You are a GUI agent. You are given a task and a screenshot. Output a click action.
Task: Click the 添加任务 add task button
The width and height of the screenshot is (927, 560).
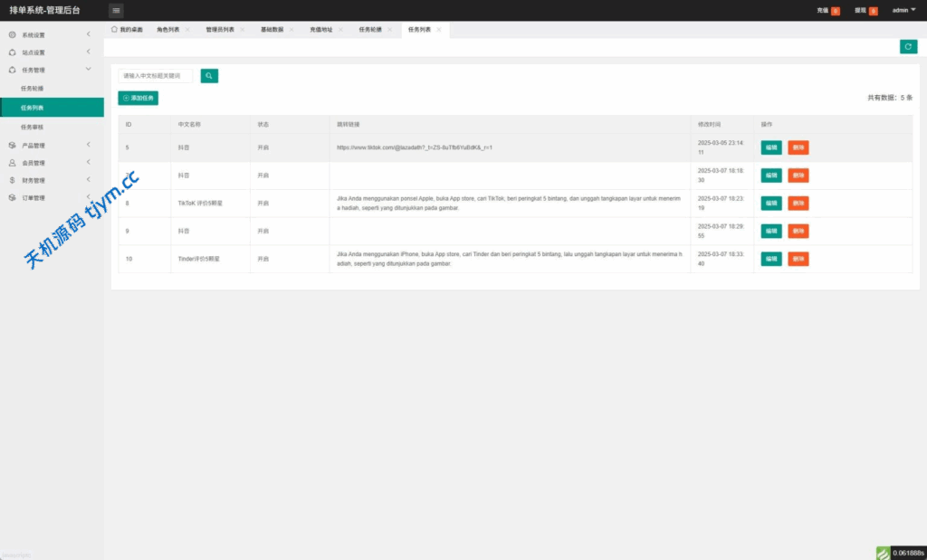(x=138, y=98)
